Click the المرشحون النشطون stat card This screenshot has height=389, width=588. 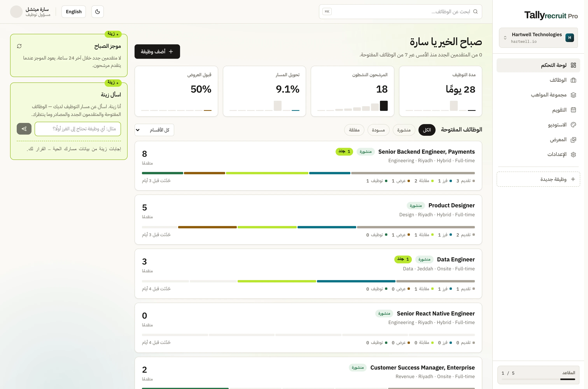(352, 91)
